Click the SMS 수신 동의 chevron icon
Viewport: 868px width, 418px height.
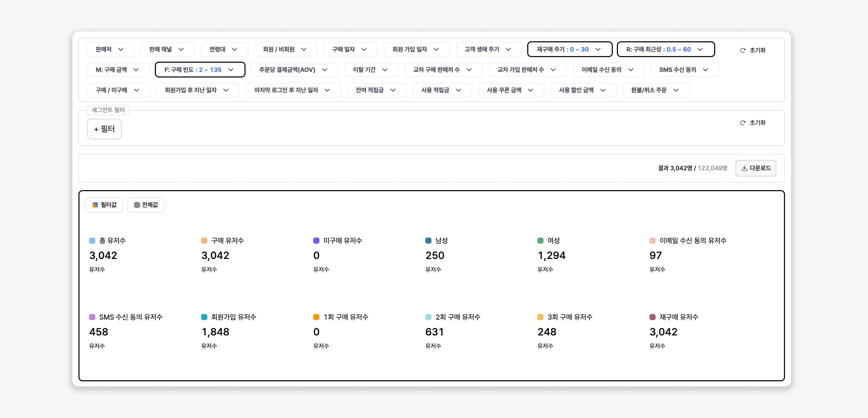pos(705,70)
